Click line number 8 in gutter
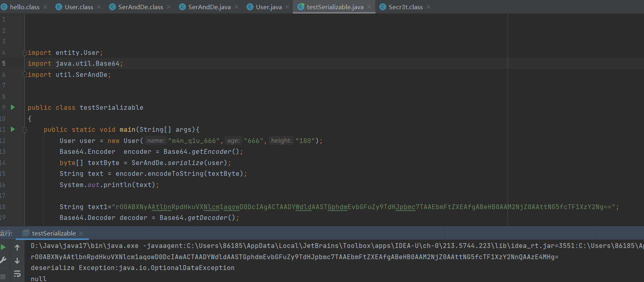 [4, 97]
